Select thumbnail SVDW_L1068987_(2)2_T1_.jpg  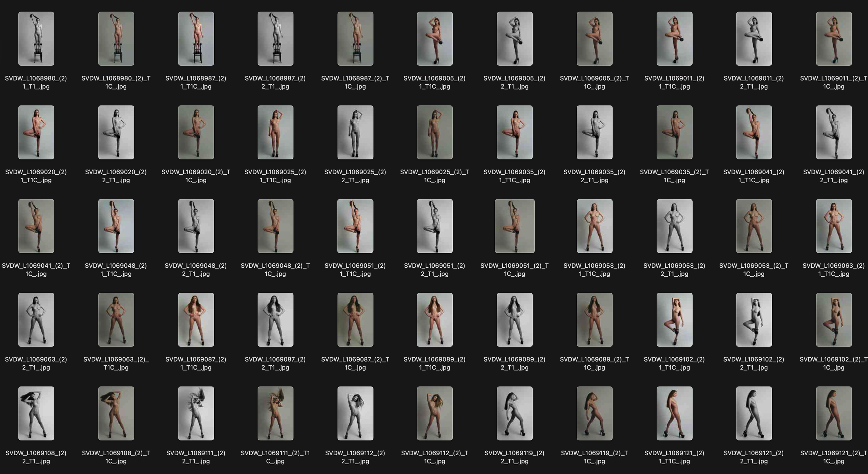click(x=274, y=38)
